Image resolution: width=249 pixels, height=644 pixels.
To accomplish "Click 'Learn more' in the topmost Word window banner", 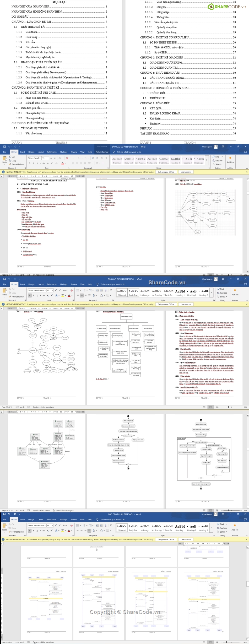I will click(186, 172).
